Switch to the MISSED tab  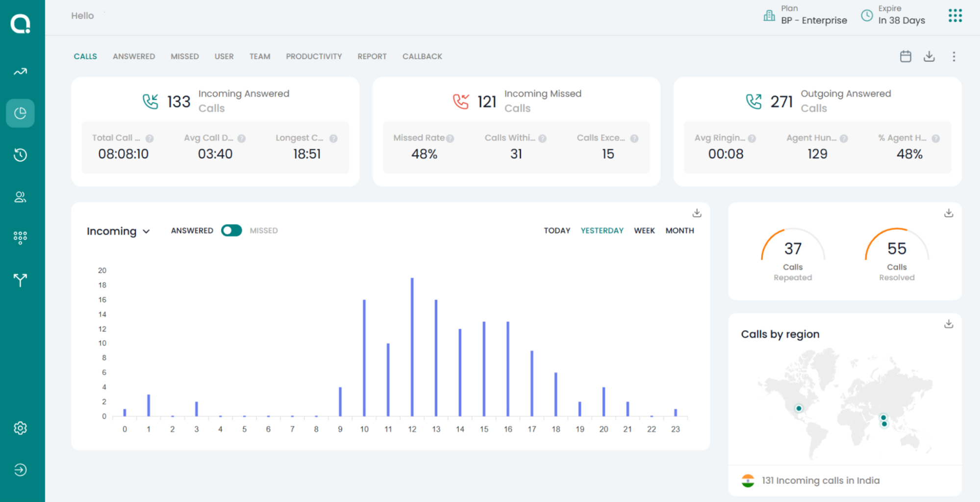pos(185,56)
